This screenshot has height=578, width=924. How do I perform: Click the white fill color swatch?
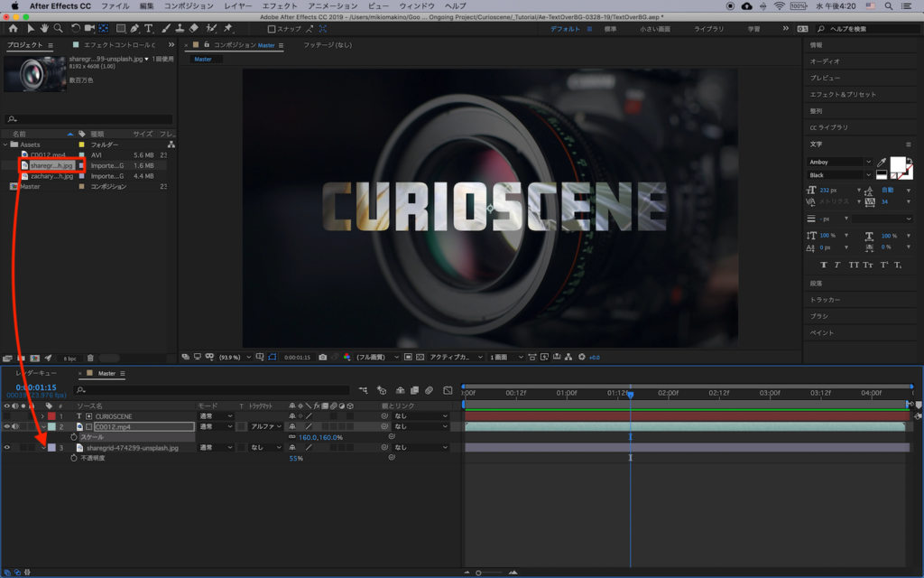point(898,165)
